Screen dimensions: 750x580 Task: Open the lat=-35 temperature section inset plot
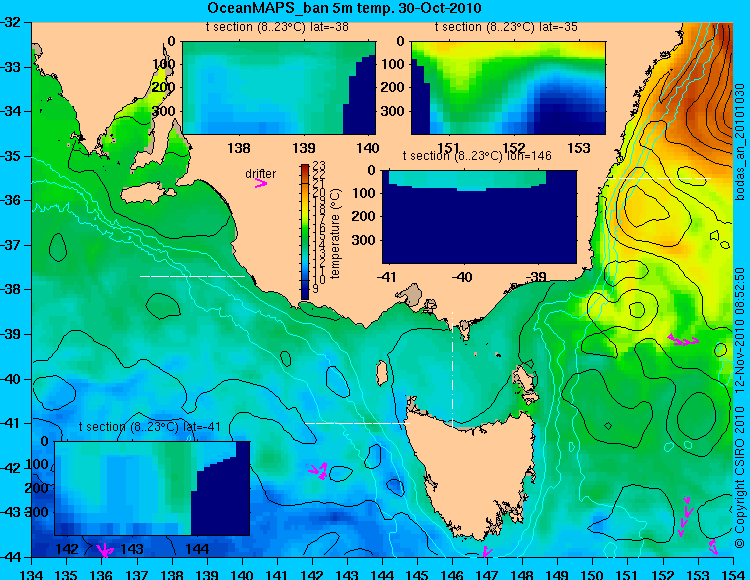click(x=508, y=88)
